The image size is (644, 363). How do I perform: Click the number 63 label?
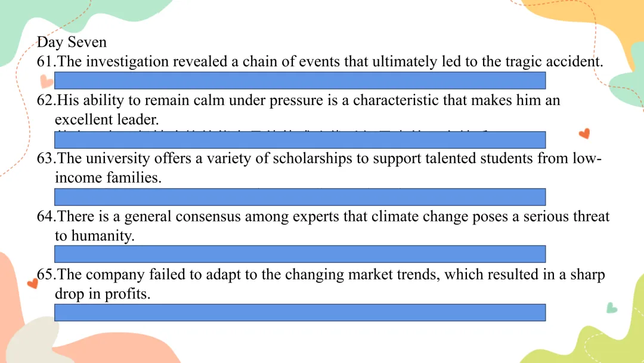click(x=46, y=158)
